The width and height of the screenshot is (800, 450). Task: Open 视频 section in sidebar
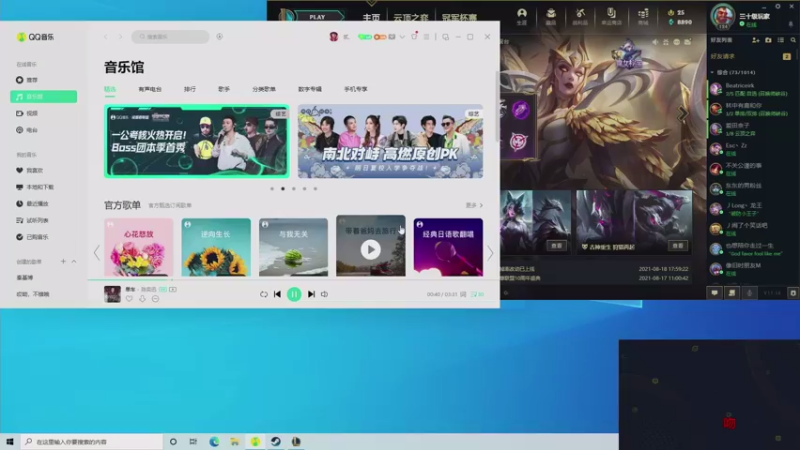click(x=27, y=113)
